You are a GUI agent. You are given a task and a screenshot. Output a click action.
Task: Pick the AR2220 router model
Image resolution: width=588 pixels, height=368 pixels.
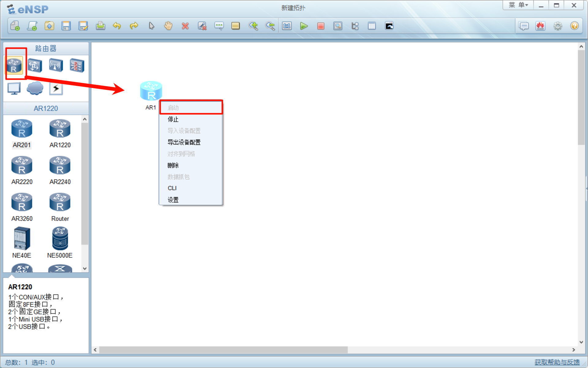[22, 171]
